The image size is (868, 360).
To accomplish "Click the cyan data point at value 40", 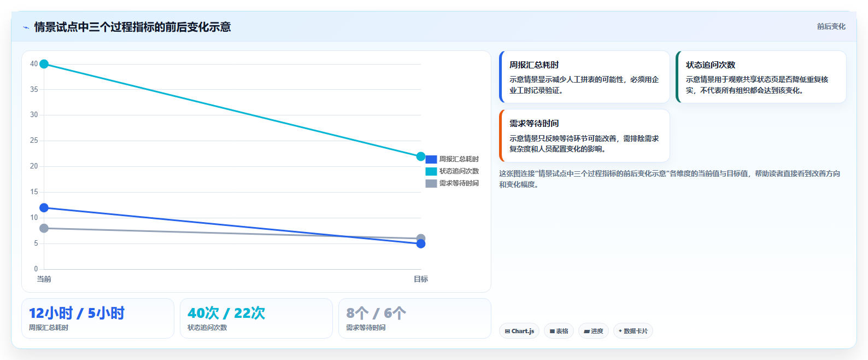I will tap(44, 64).
